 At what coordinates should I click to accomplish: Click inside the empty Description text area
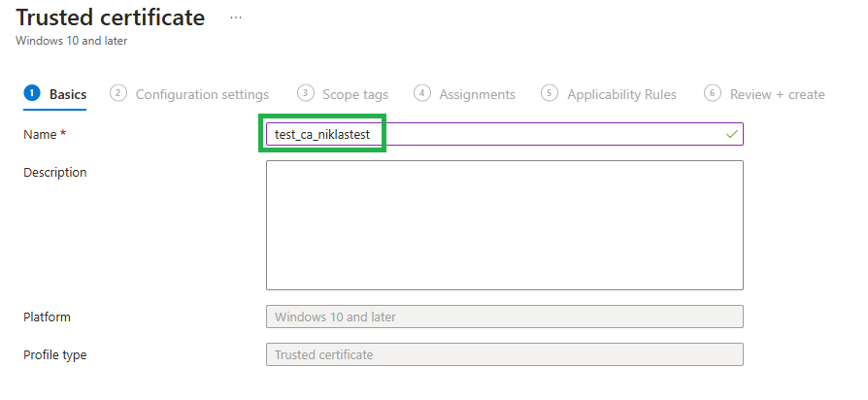pos(505,224)
